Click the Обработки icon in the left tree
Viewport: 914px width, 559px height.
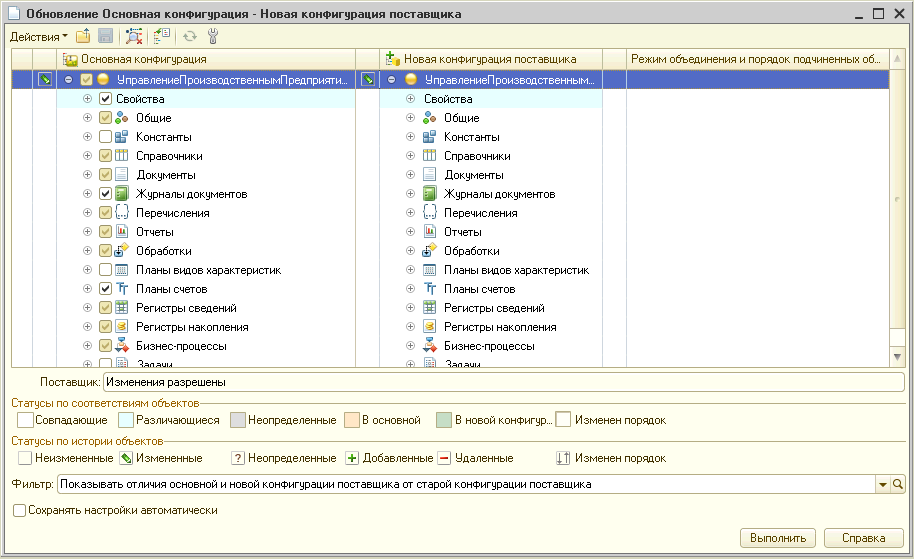[121, 251]
